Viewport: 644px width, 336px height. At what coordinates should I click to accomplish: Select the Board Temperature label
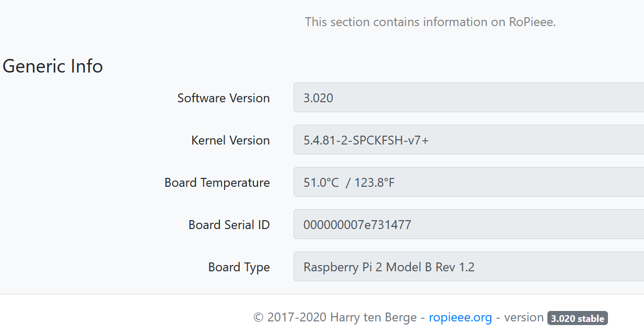click(217, 183)
